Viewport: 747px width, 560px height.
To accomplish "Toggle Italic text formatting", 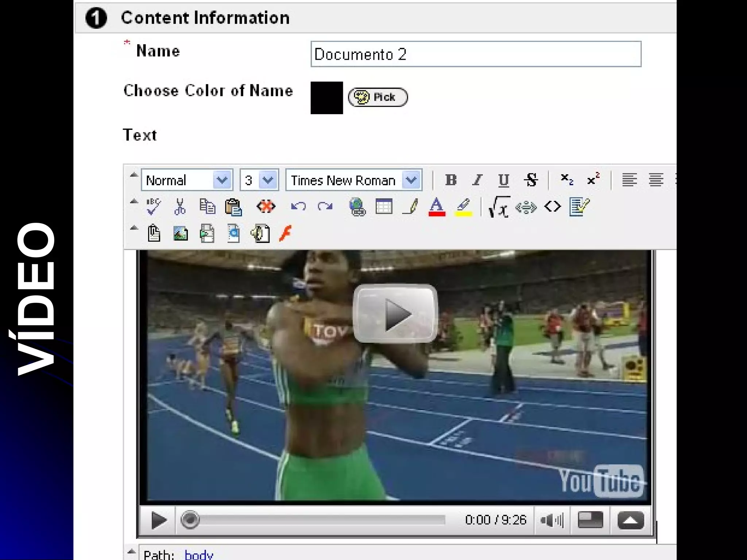I will pos(477,180).
